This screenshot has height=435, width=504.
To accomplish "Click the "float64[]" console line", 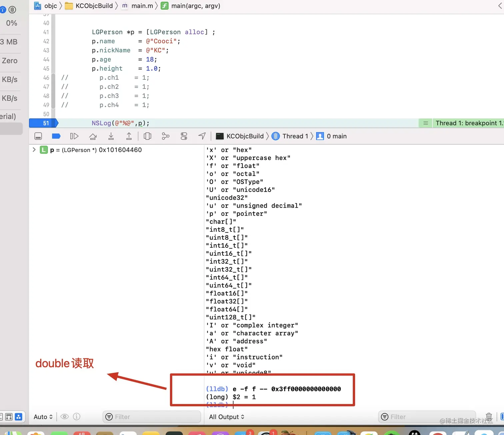I will click(x=227, y=309).
